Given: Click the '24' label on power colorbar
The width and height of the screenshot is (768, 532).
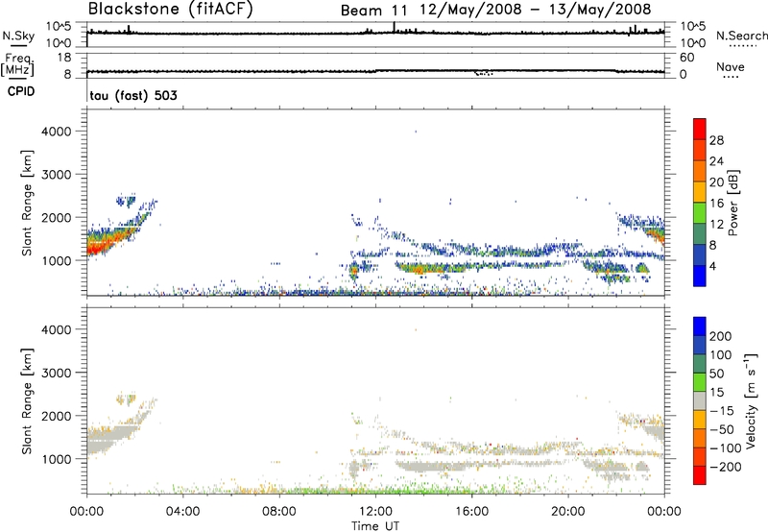Looking at the screenshot, I should point(716,161).
